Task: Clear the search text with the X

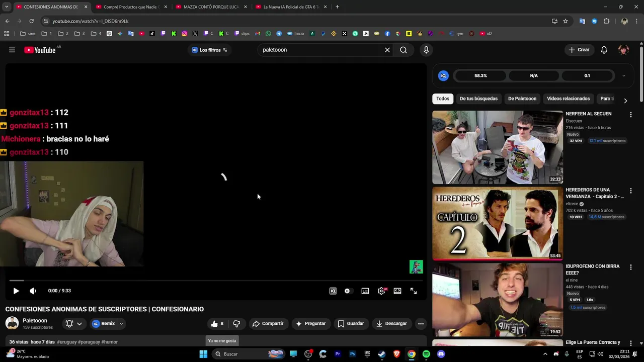Action: coord(387,50)
